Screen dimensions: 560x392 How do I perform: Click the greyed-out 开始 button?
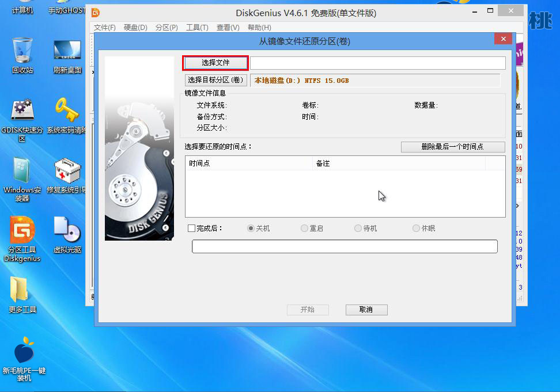pos(308,310)
